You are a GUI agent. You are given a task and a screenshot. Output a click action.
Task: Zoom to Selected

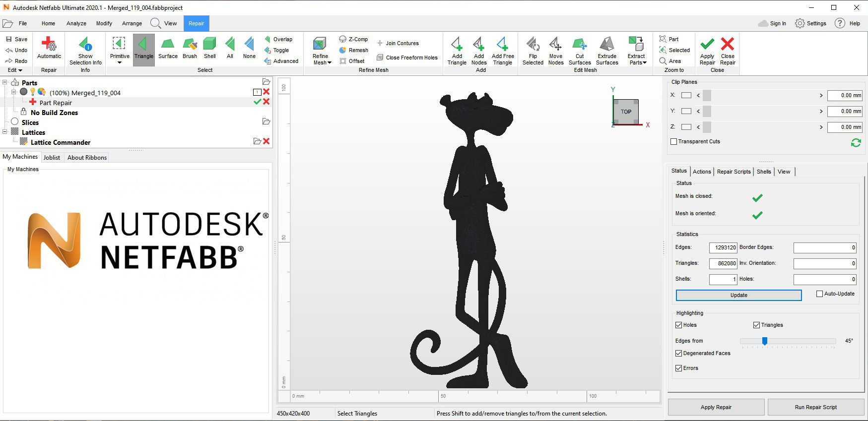point(674,50)
